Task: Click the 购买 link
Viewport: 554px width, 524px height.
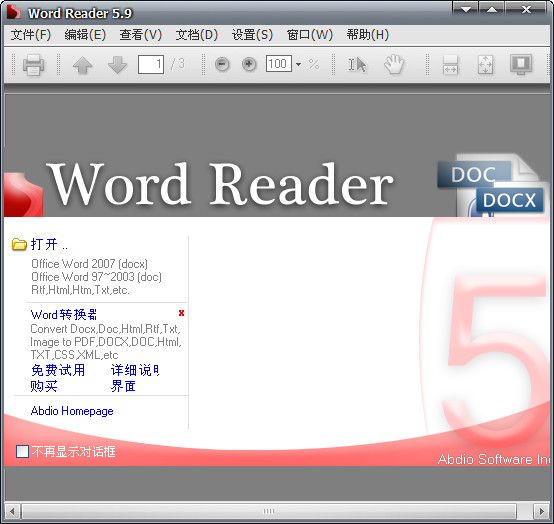Action: 44,386
